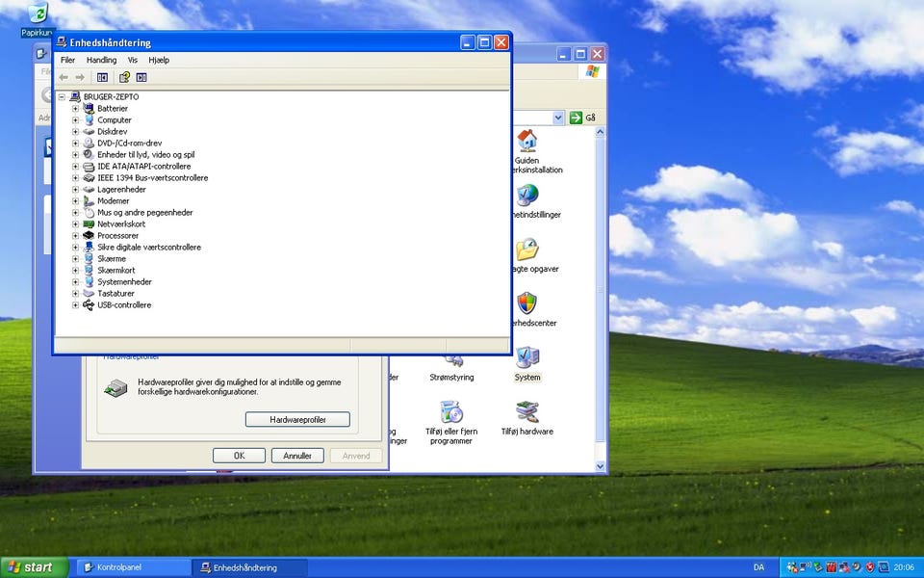Screen dimensions: 924x578
Task: Click the show/hide console tree toolbar icon
Action: click(x=102, y=77)
